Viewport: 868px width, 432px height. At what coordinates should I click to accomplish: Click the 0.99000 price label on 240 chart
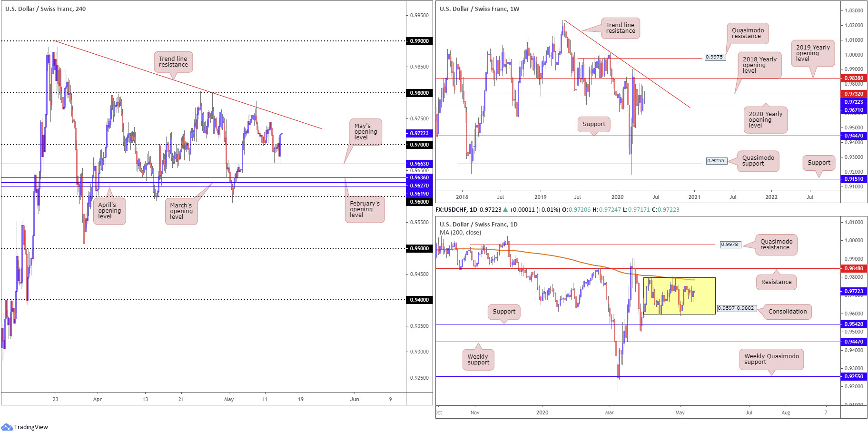click(419, 41)
